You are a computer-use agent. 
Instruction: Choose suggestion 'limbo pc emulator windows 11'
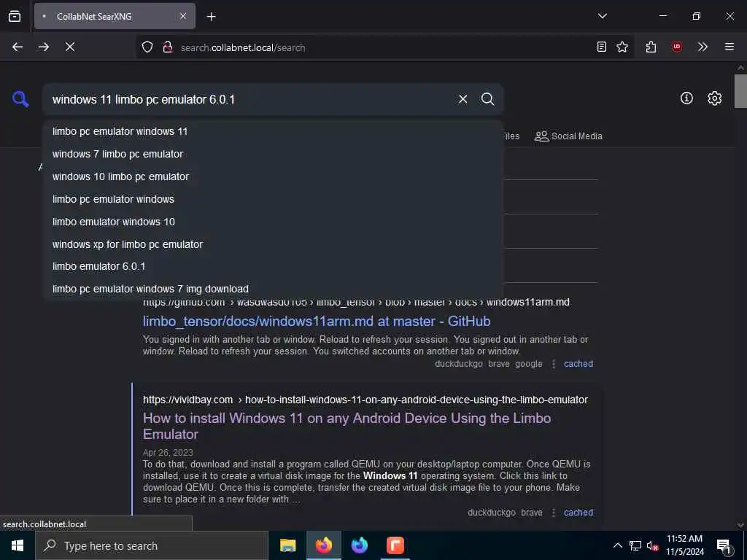click(273, 131)
